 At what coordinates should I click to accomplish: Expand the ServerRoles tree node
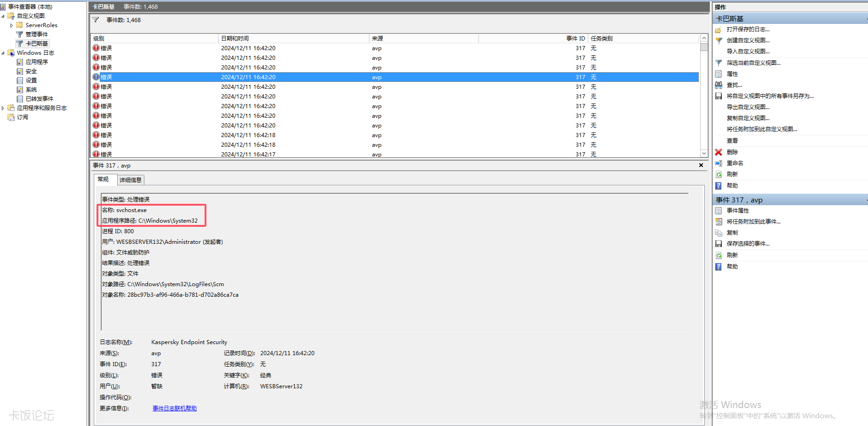point(11,25)
